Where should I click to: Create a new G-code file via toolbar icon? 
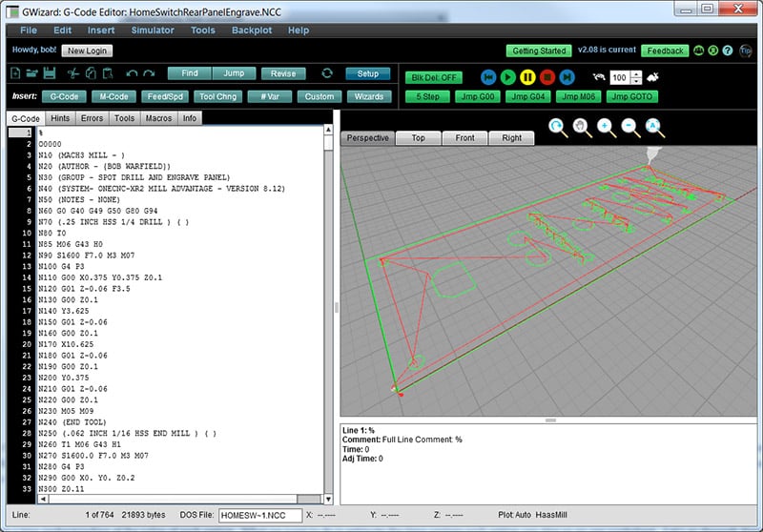pyautogui.click(x=15, y=73)
